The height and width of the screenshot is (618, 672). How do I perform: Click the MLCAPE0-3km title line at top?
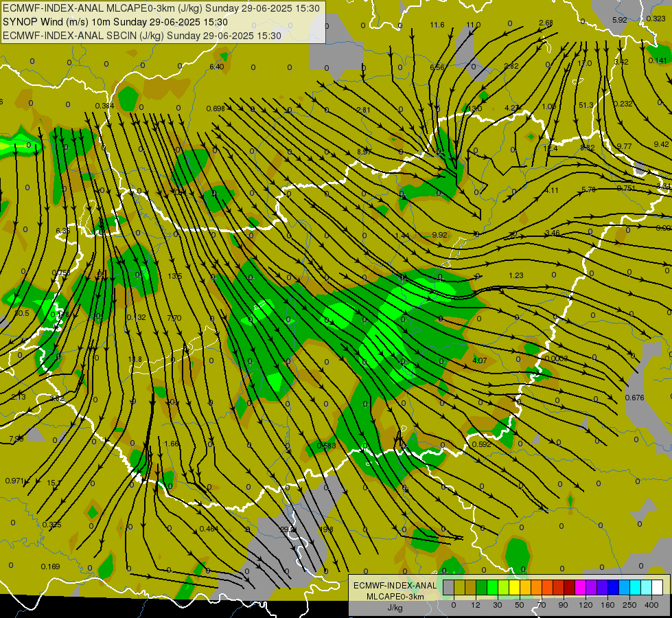[x=161, y=8]
